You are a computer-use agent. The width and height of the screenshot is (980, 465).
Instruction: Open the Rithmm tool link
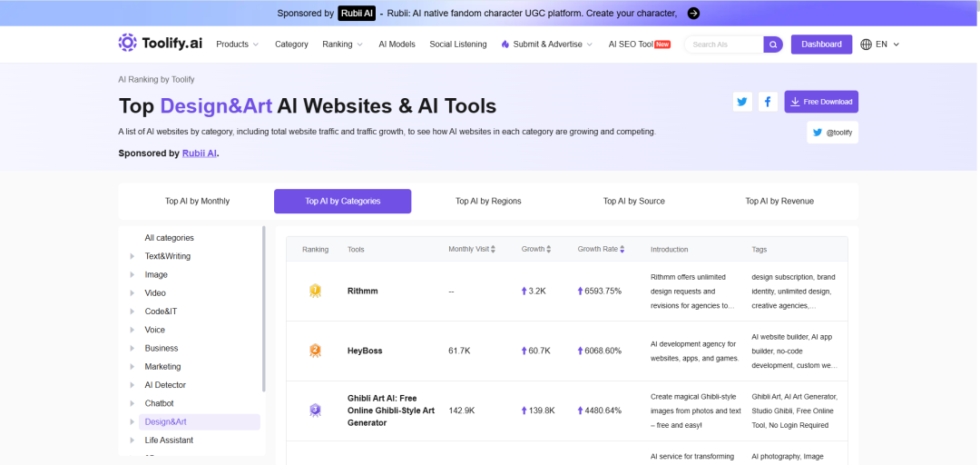click(x=362, y=291)
